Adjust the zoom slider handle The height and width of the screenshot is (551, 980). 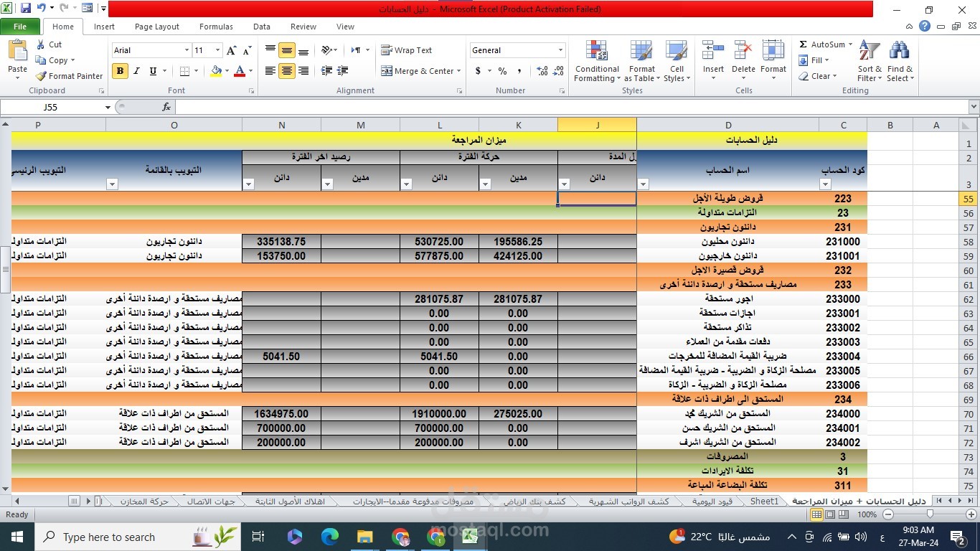coord(930,514)
